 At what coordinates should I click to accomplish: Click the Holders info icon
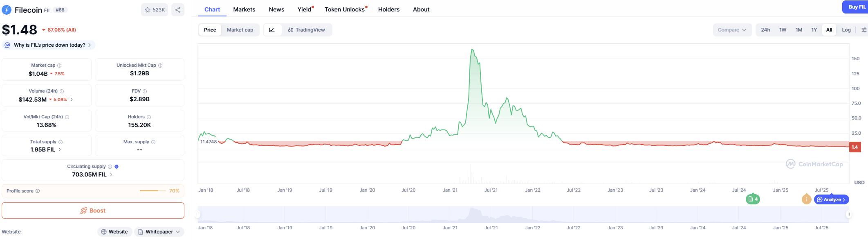149,117
